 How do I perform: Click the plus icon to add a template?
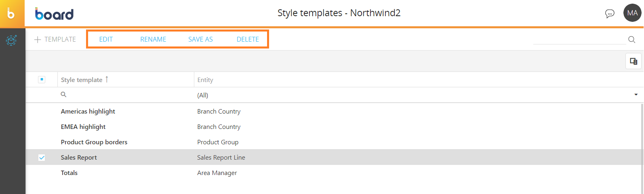click(x=38, y=40)
